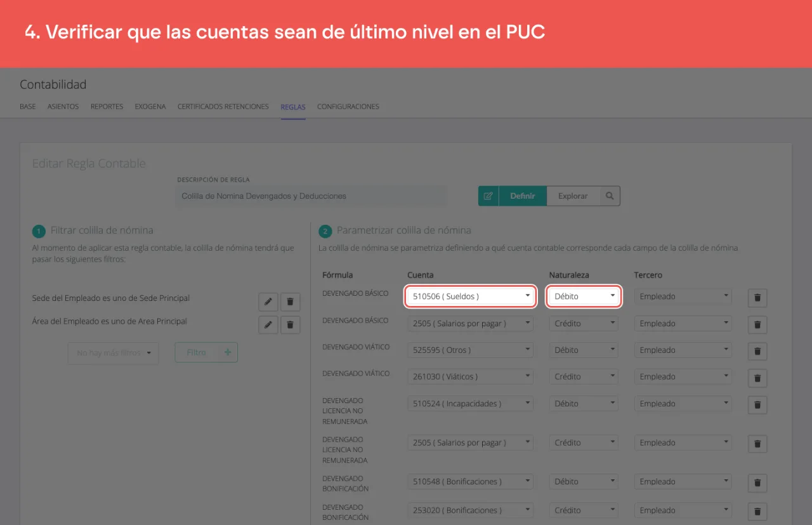Open the EXOGENA tab
The width and height of the screenshot is (812, 525).
click(x=150, y=107)
